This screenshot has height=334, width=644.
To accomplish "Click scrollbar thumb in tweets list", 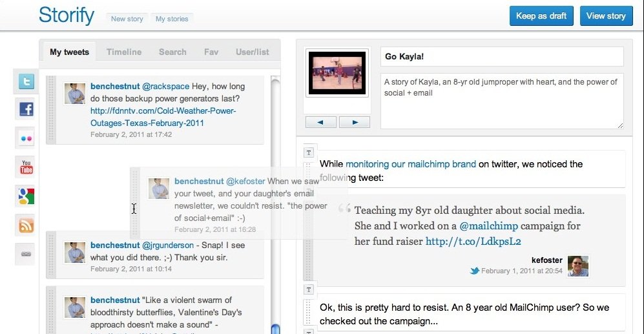I will [x=276, y=329].
